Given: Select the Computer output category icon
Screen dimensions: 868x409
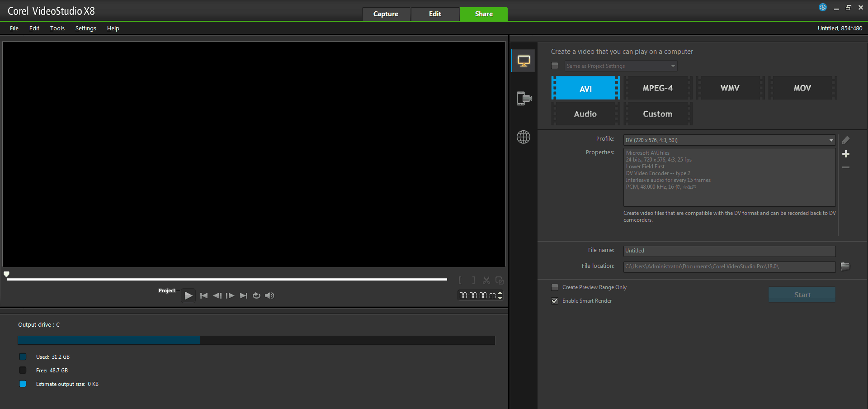Looking at the screenshot, I should point(524,61).
